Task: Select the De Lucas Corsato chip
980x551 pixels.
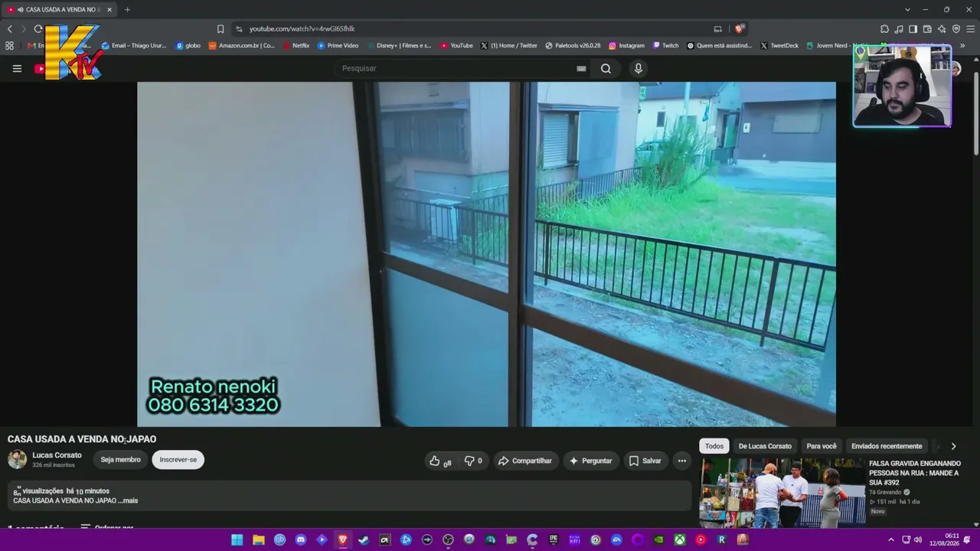Action: pyautogui.click(x=765, y=446)
